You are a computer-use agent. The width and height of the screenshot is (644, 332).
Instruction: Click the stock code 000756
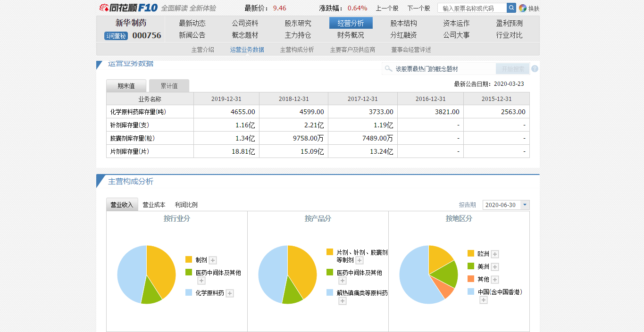pos(147,35)
